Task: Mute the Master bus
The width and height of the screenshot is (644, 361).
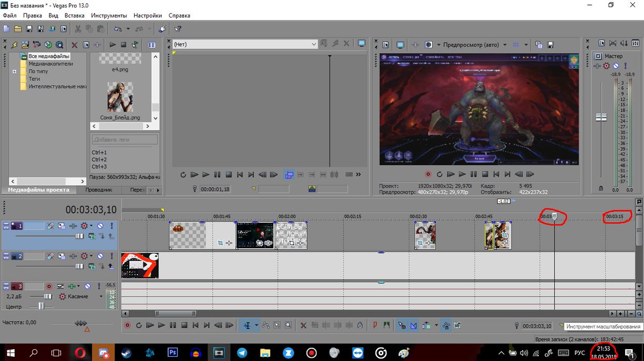Action: (x=616, y=65)
